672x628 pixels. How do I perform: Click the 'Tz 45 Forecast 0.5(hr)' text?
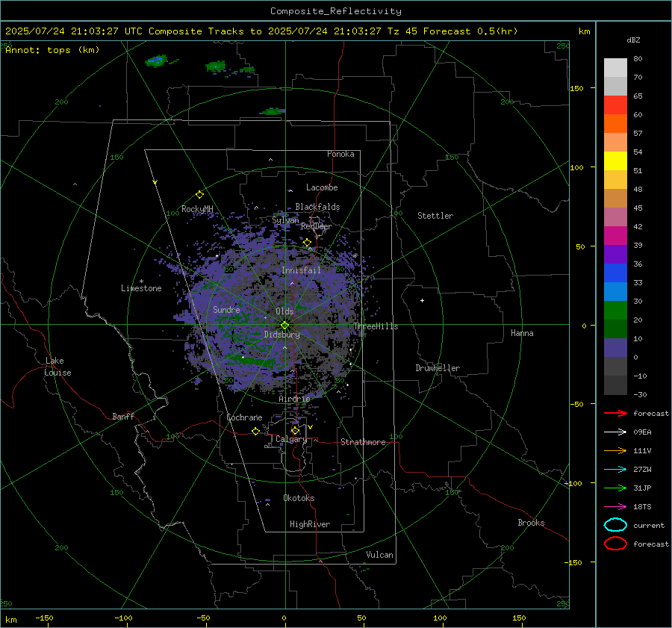pos(452,31)
